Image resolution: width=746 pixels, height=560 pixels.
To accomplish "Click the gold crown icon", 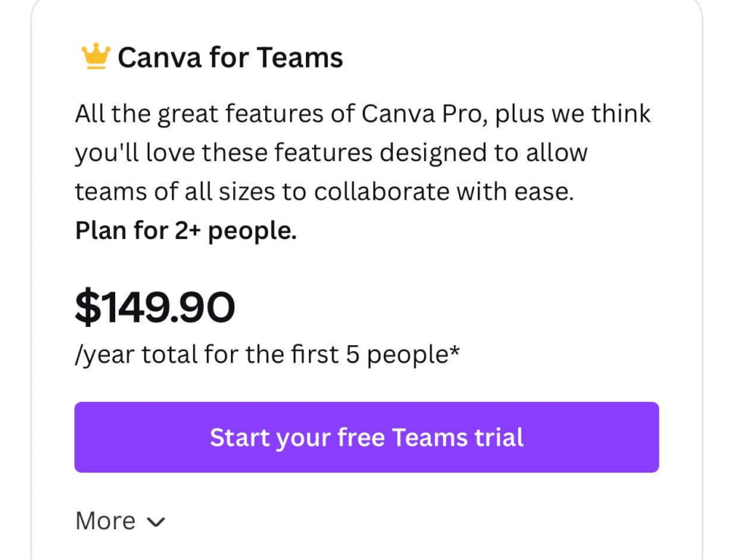I will [95, 57].
